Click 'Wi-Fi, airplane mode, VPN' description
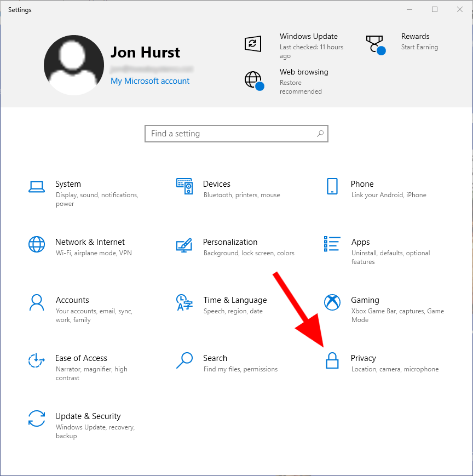 (x=94, y=253)
